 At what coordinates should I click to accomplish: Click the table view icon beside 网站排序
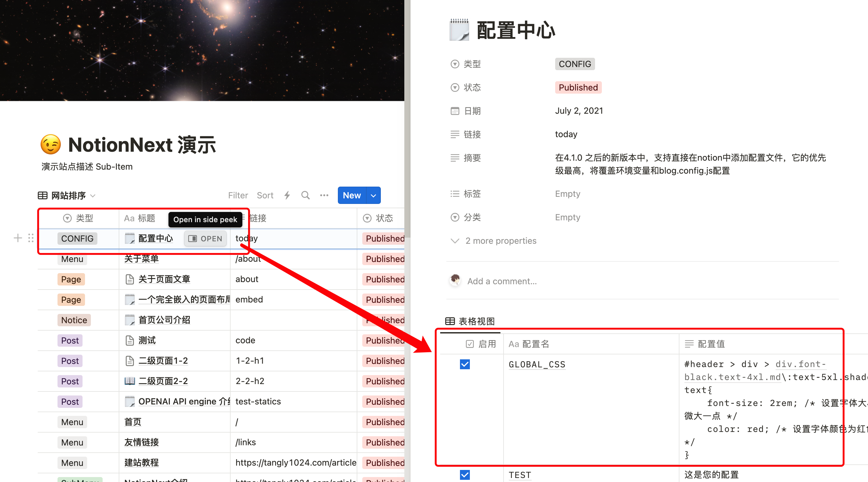click(42, 195)
